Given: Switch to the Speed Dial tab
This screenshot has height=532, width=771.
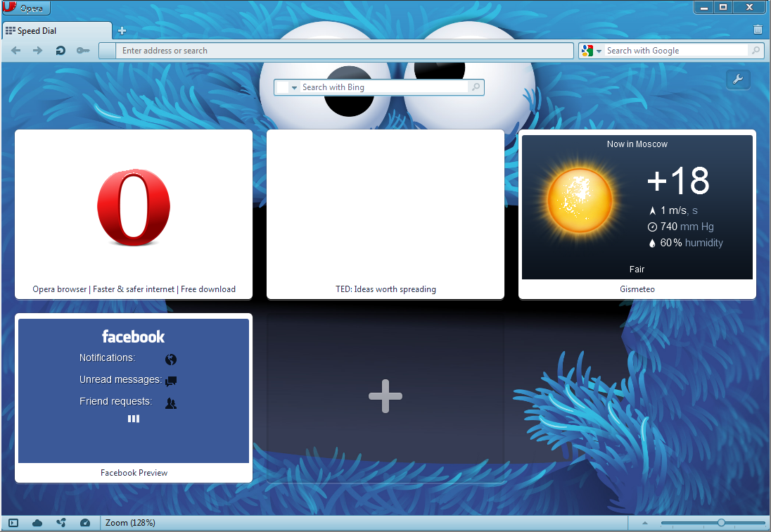Looking at the screenshot, I should [x=56, y=30].
